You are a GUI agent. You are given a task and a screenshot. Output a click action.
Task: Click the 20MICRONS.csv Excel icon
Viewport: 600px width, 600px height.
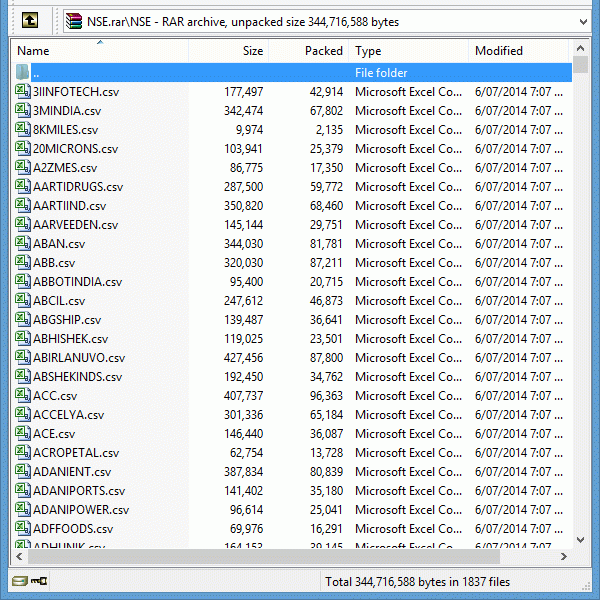(x=23, y=148)
